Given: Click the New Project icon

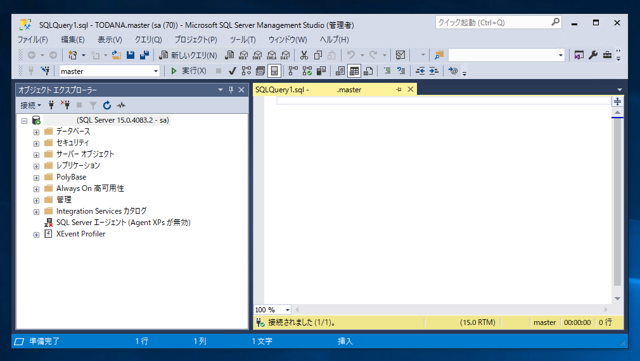Looking at the screenshot, I should click(x=73, y=55).
